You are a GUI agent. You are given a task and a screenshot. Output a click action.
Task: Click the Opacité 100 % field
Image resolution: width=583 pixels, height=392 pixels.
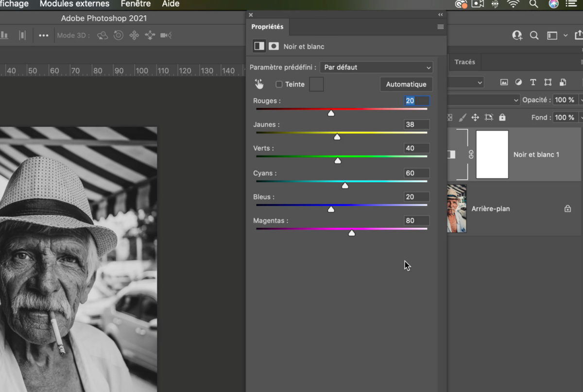566,100
